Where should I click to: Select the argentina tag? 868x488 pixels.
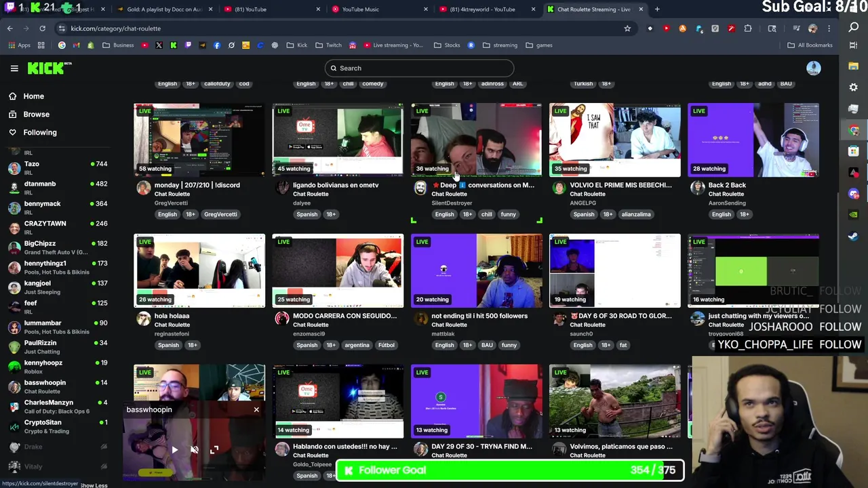(357, 345)
